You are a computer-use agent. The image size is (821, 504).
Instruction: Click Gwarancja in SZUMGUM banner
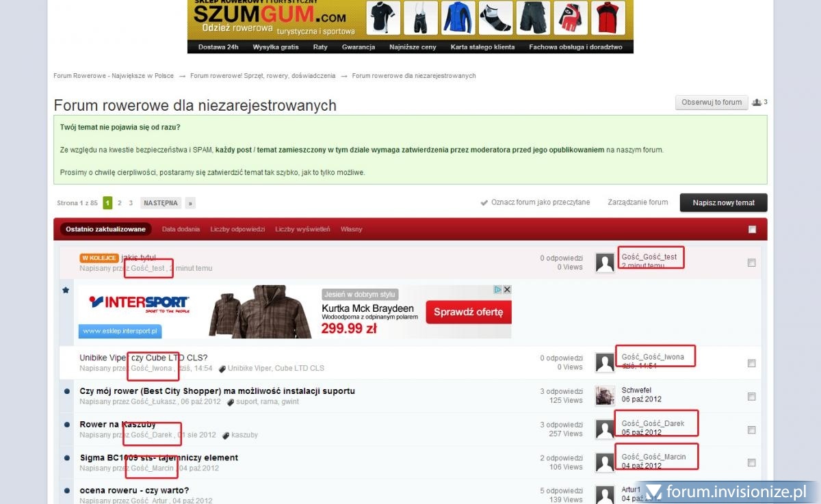(x=359, y=47)
